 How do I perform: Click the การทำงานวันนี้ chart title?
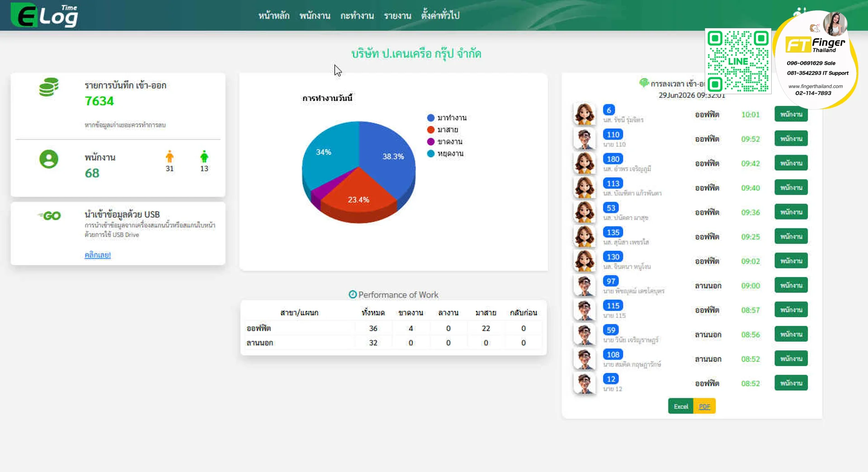click(x=327, y=98)
